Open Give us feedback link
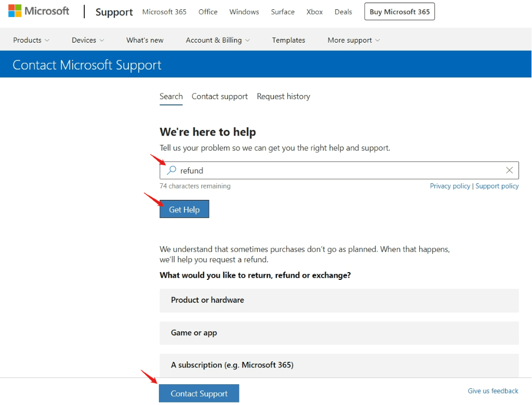This screenshot has width=532, height=405. pos(493,391)
